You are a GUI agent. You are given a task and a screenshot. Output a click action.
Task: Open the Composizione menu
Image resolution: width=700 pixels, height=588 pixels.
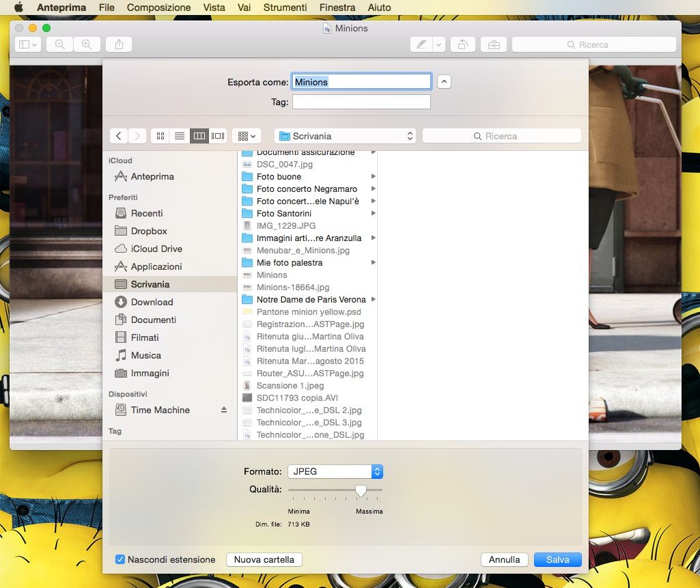tap(159, 8)
